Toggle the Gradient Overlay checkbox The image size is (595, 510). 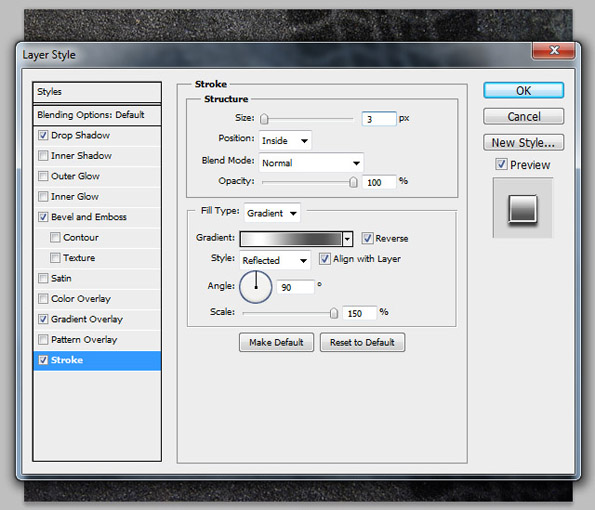pos(43,319)
